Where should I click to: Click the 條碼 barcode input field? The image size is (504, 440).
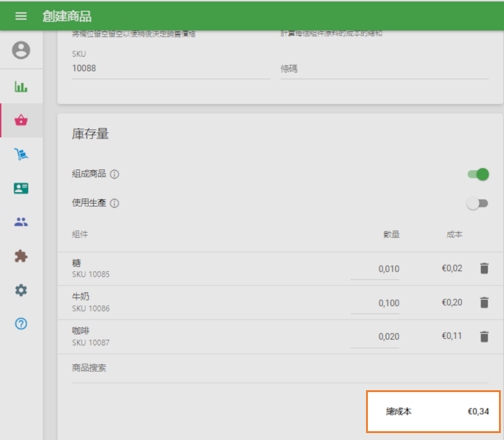point(384,69)
